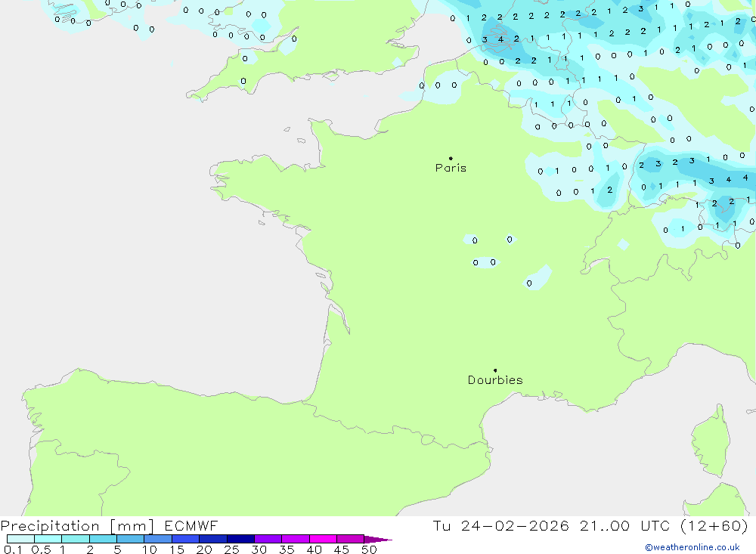Screen dimensions: 756x554
Task: Pick the 1–2 mm legend swatch
Action: [x=76, y=539]
